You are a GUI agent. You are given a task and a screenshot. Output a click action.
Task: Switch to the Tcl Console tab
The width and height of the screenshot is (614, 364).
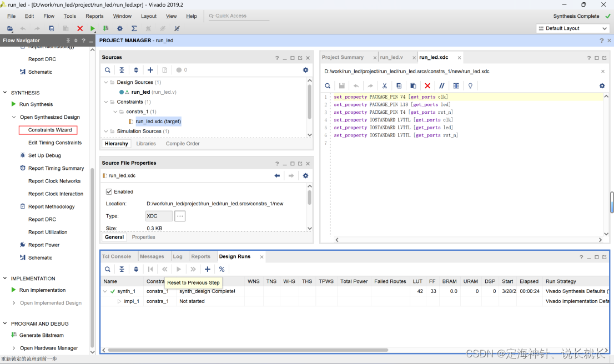pyautogui.click(x=117, y=257)
